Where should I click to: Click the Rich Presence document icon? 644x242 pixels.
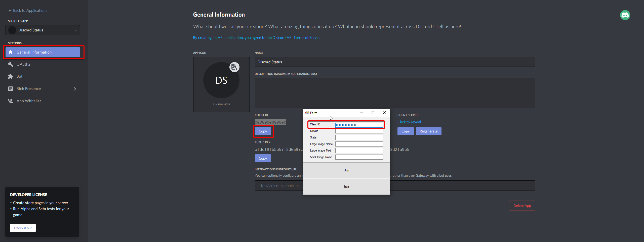tap(11, 89)
